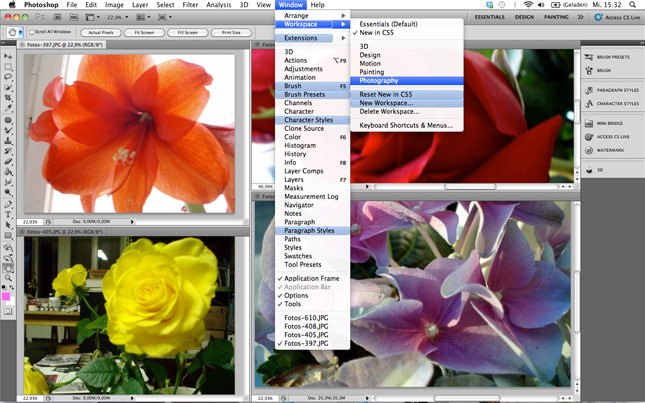Open the Brush Presets panel icon

pos(589,57)
